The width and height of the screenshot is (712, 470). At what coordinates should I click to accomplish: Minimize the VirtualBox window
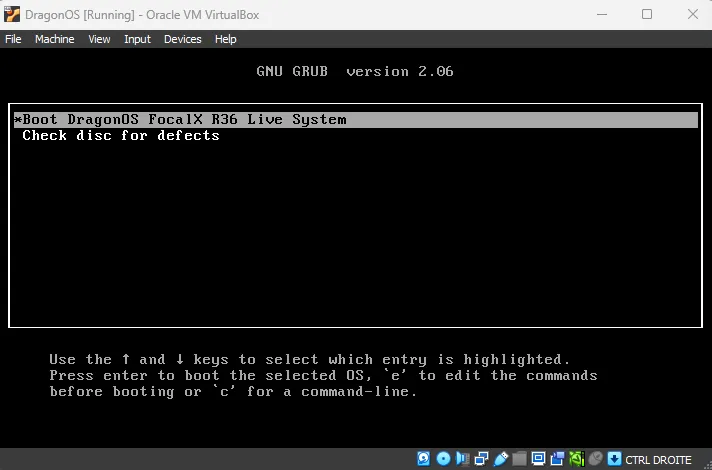point(602,15)
